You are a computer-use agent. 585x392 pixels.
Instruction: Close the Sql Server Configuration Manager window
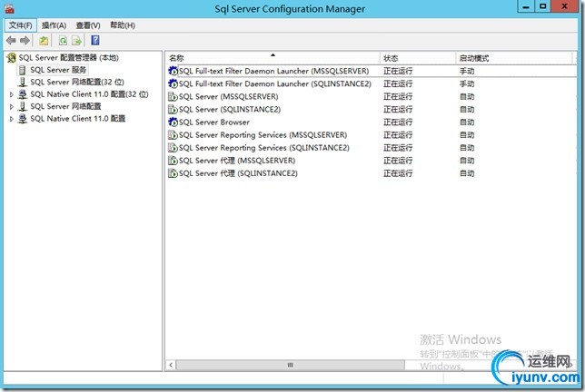click(x=565, y=6)
